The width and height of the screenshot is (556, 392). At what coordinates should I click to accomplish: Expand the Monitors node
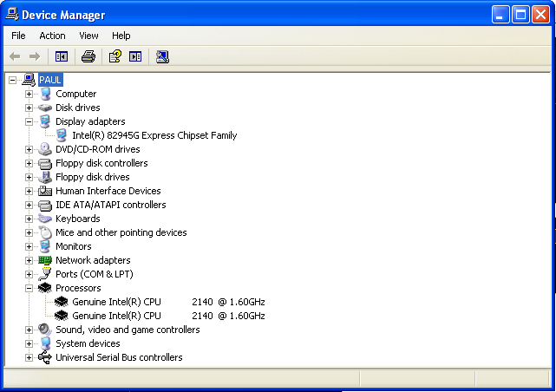tap(29, 246)
